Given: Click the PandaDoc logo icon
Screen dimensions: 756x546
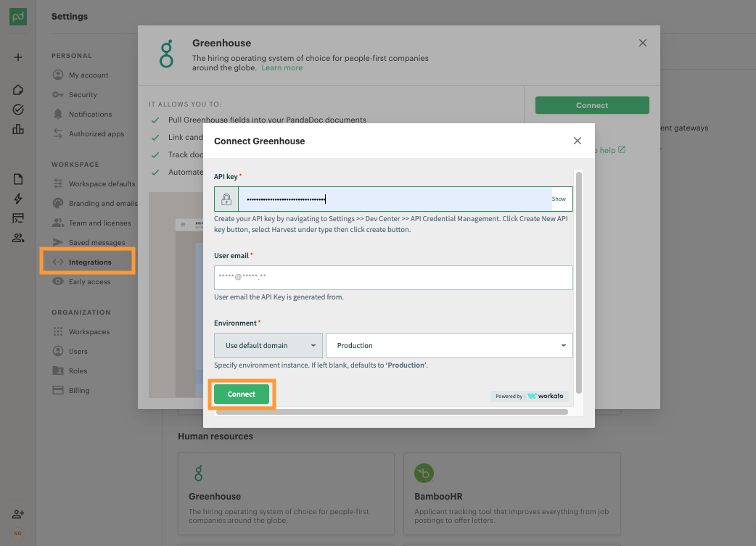Looking at the screenshot, I should coord(18,17).
